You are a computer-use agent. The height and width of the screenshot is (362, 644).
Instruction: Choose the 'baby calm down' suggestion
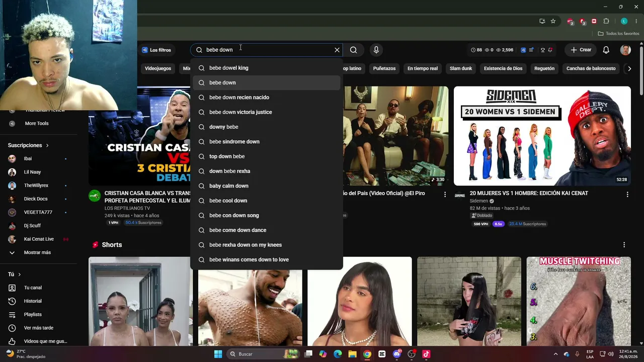(x=267, y=186)
